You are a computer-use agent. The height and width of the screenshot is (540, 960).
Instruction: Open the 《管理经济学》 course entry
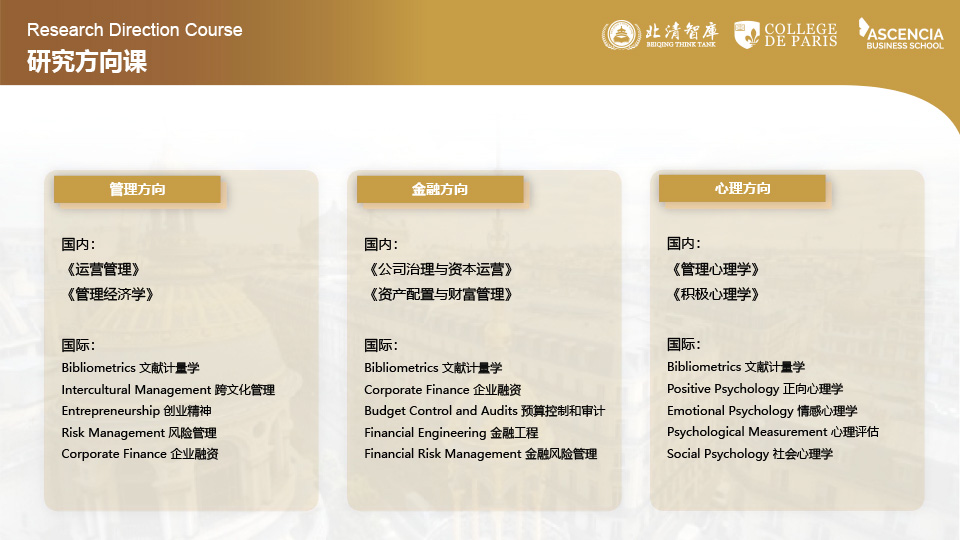(x=108, y=294)
